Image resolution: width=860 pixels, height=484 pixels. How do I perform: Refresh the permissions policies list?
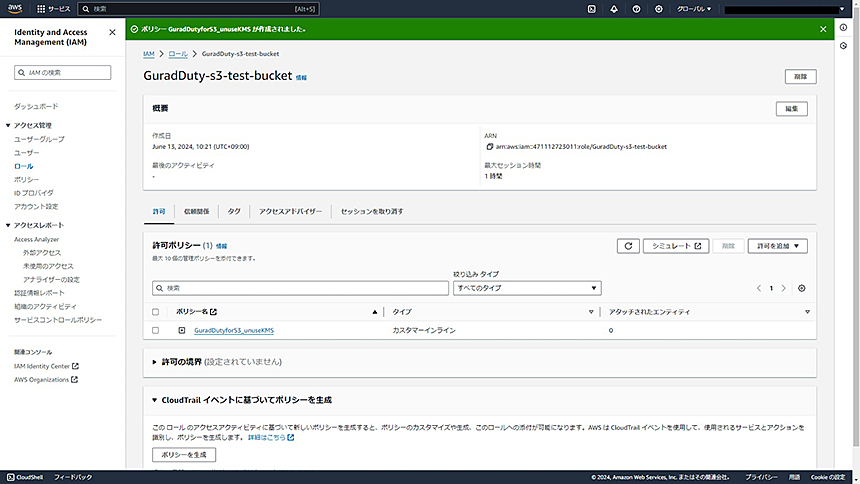628,246
